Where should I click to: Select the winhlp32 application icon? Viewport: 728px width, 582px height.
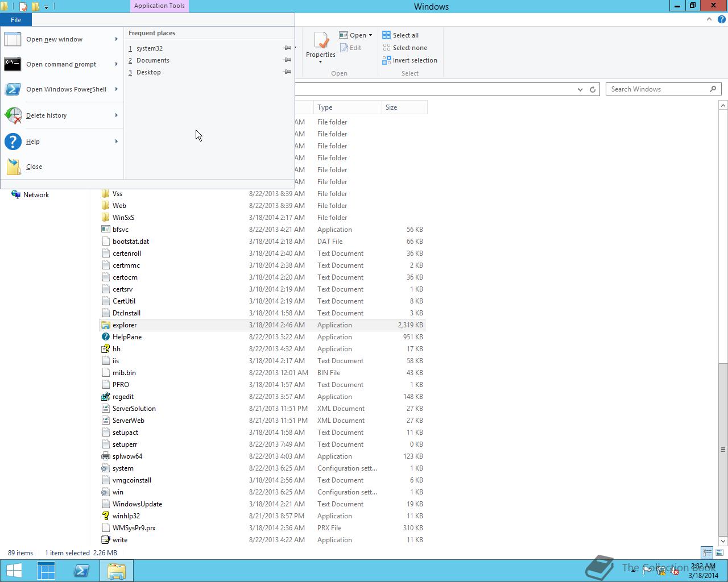(105, 516)
